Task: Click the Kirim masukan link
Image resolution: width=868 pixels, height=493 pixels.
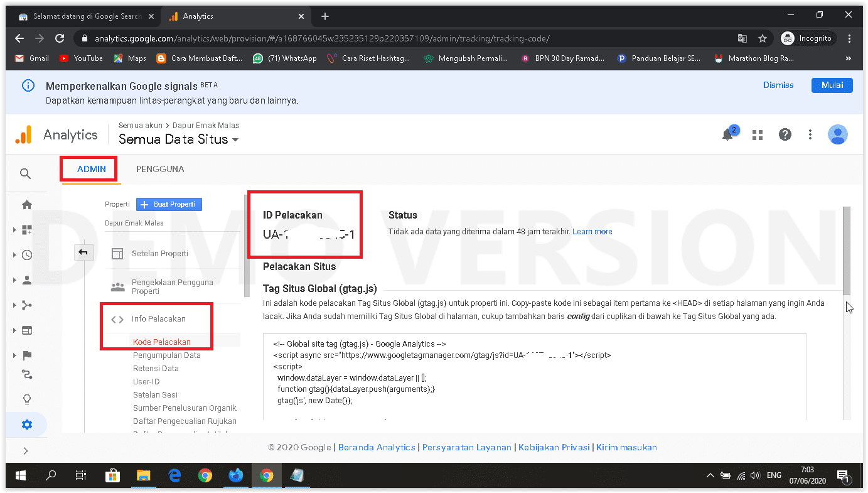Action: tap(626, 448)
